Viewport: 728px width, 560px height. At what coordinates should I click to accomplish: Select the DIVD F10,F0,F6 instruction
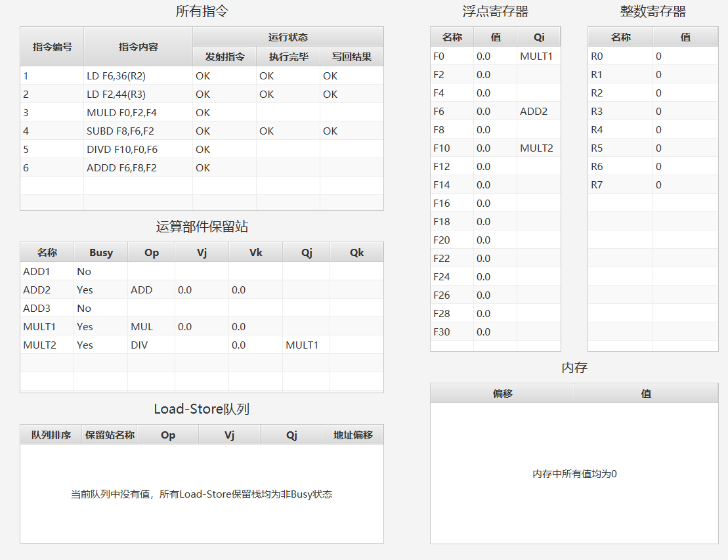point(138,149)
